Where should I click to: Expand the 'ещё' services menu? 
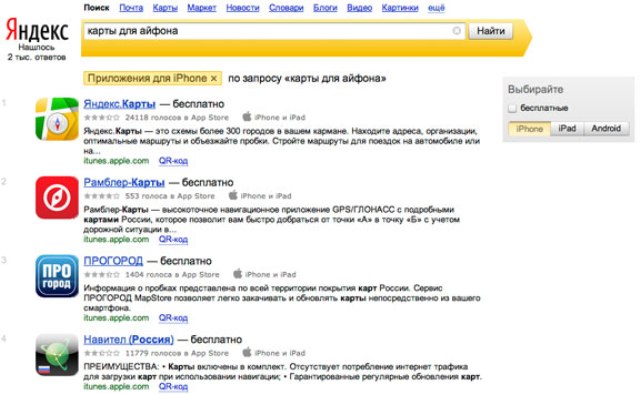point(436,8)
